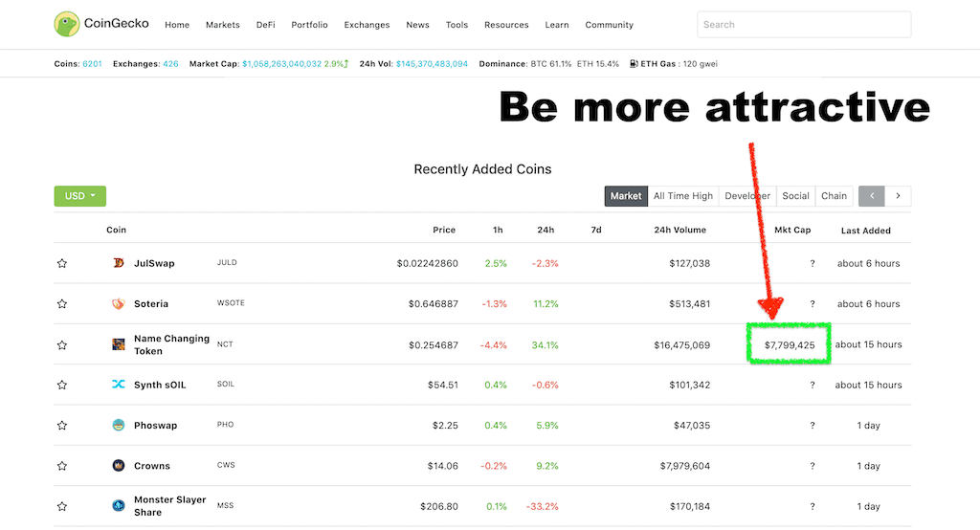Sort by the Last Added header
Viewport: 980px width, 530px height.
(865, 231)
